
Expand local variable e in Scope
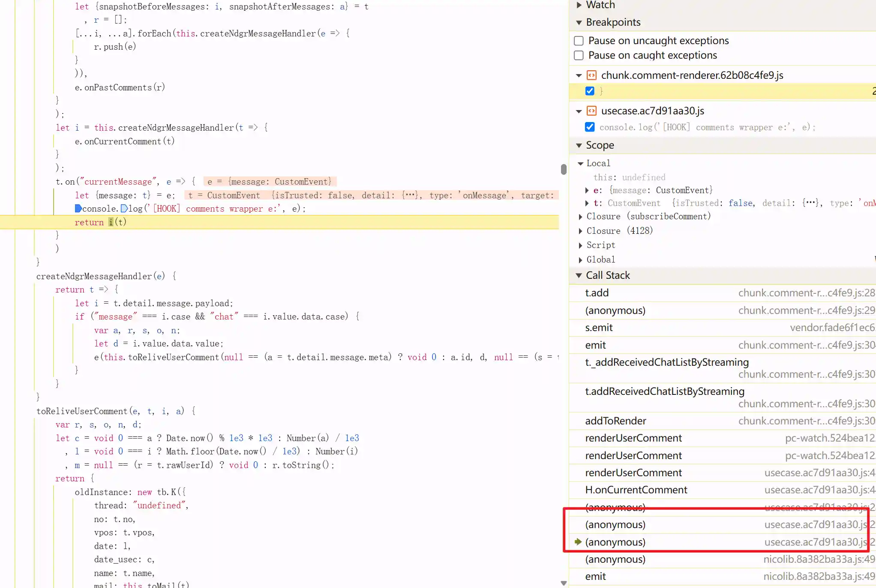pyautogui.click(x=587, y=190)
